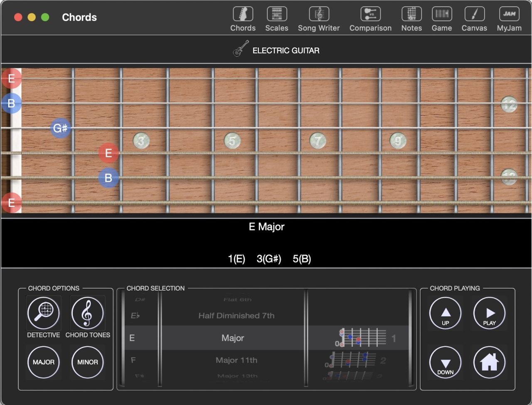This screenshot has height=405, width=532.
Task: Click the 1(E) chord tone label
Action: pos(236,259)
